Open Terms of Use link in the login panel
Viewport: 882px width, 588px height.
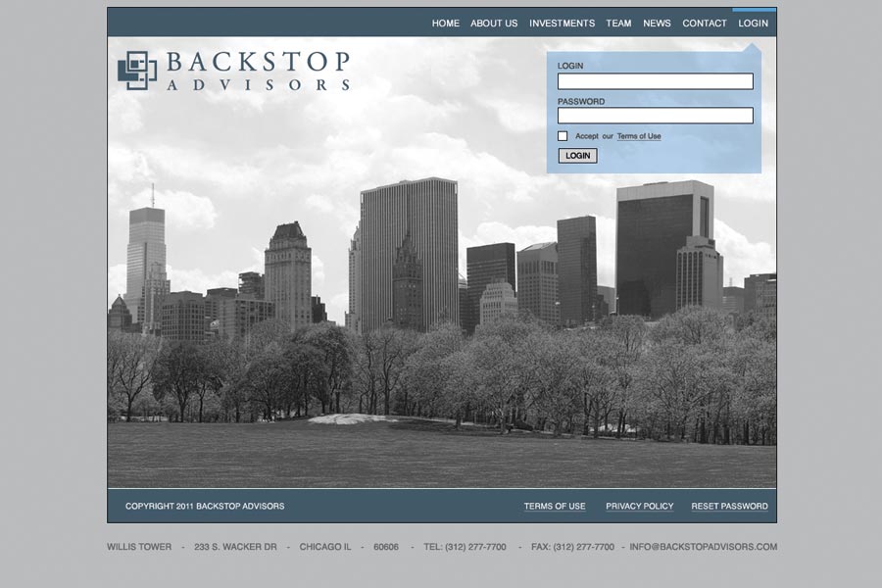639,136
